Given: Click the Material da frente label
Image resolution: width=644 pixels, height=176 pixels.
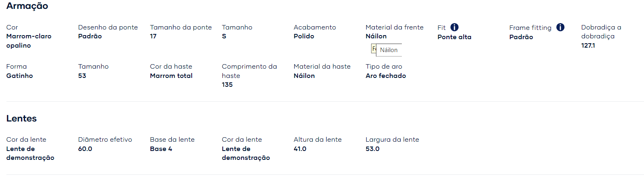Looking at the screenshot, I should [x=395, y=27].
